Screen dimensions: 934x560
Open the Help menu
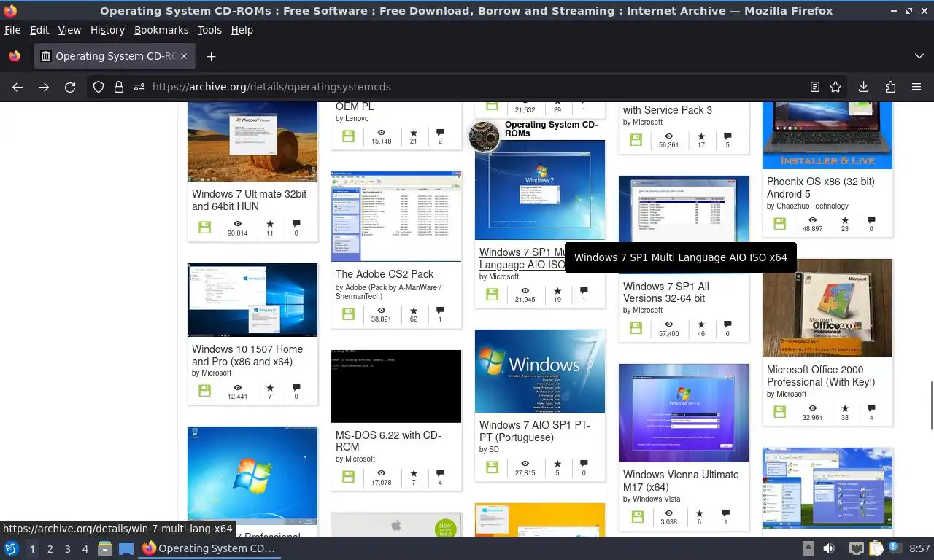[242, 30]
